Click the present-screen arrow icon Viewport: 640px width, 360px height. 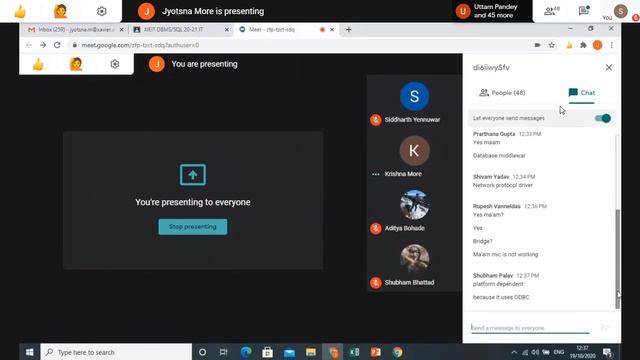pos(193,175)
